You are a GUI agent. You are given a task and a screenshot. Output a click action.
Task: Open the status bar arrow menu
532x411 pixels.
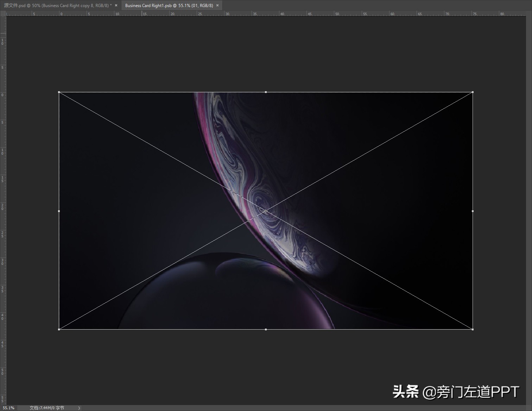(79, 408)
